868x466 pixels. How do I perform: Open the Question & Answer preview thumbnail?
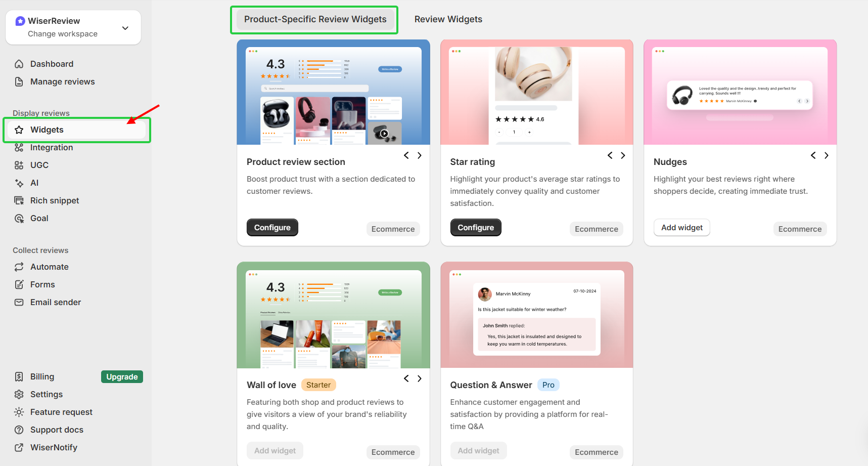click(x=536, y=315)
